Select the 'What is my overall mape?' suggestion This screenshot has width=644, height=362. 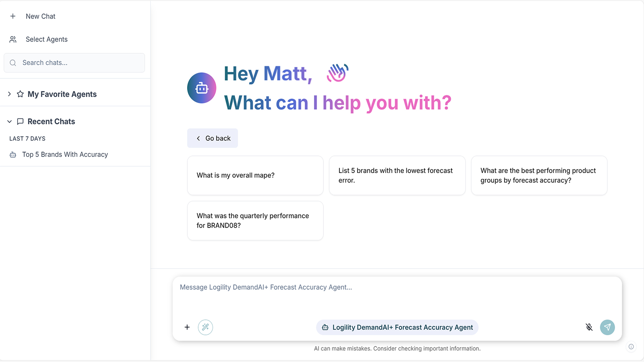255,175
